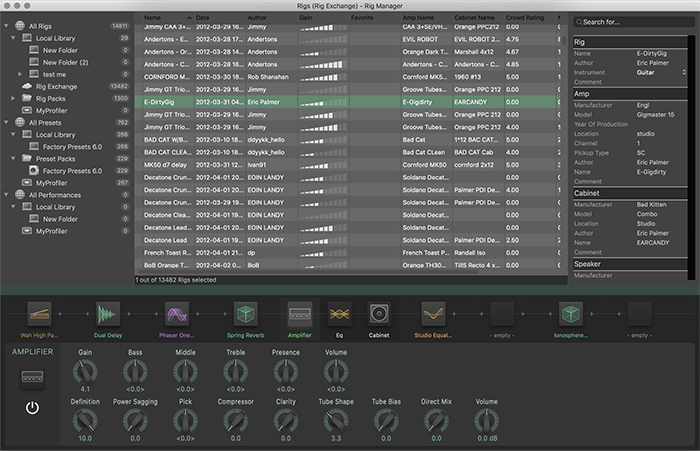Expand the test me folder
The width and height of the screenshot is (700, 451).
point(20,74)
